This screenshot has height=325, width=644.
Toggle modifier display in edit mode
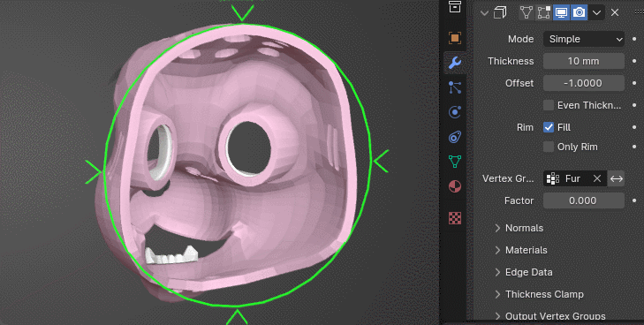tap(543, 12)
